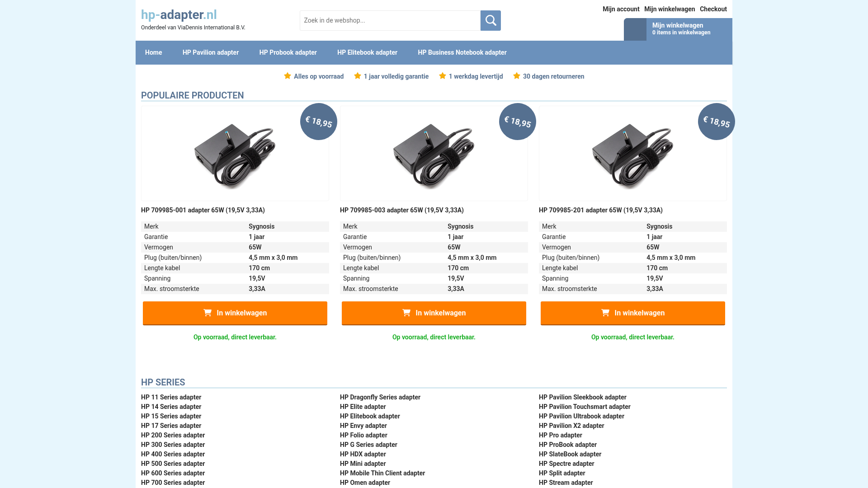
Task: Click star next to 30 dagen retourneren
Action: pos(517,76)
